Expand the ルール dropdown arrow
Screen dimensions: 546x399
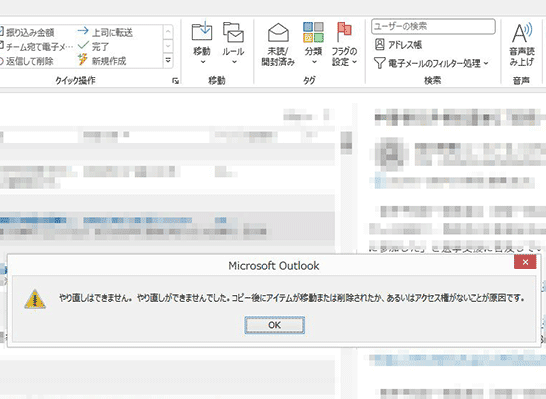[234, 62]
